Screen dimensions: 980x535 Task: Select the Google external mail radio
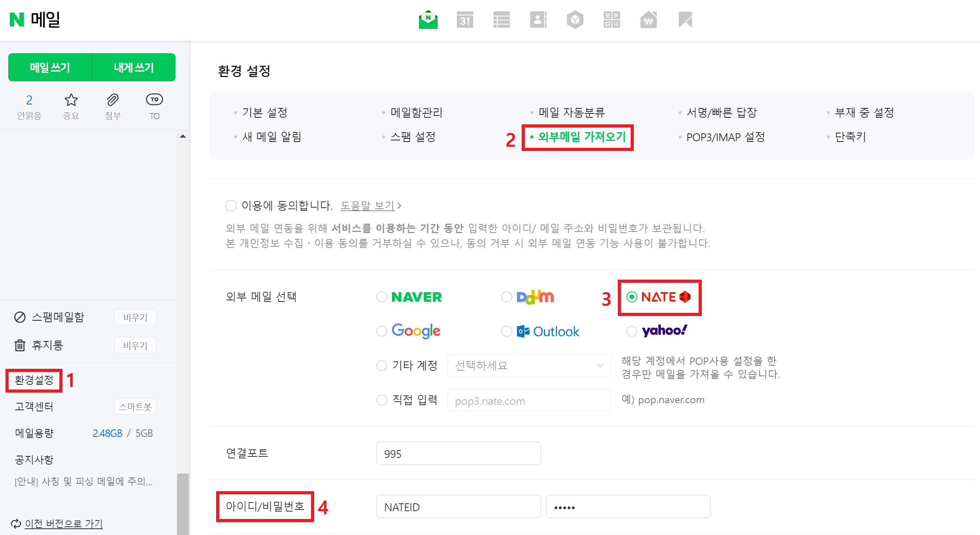(382, 331)
